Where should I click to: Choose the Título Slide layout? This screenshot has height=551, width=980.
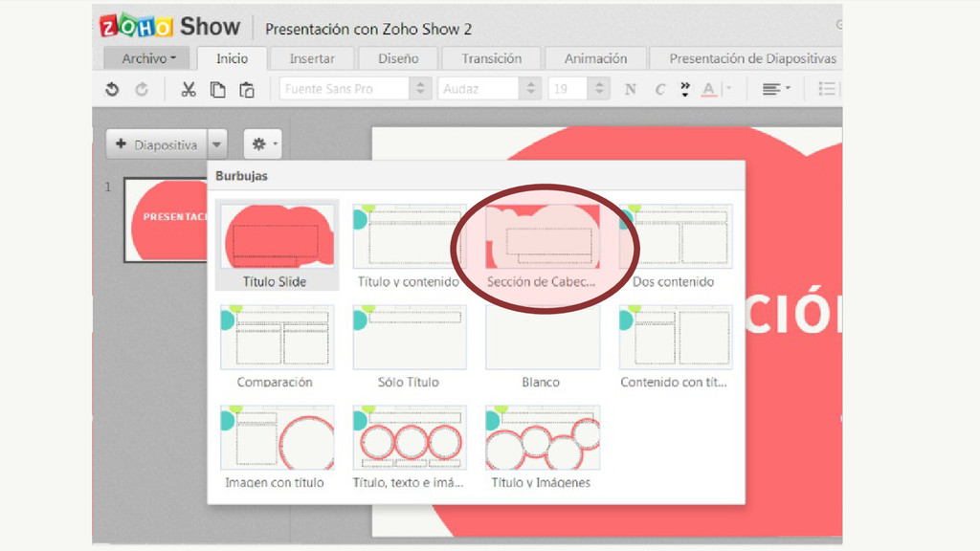tap(277, 246)
